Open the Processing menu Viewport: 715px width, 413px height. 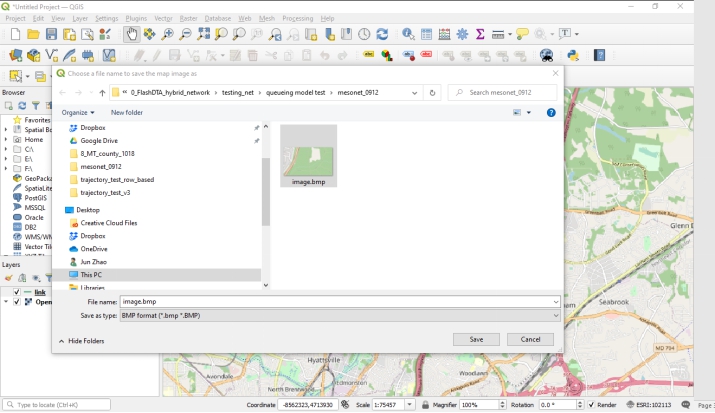tap(297, 18)
